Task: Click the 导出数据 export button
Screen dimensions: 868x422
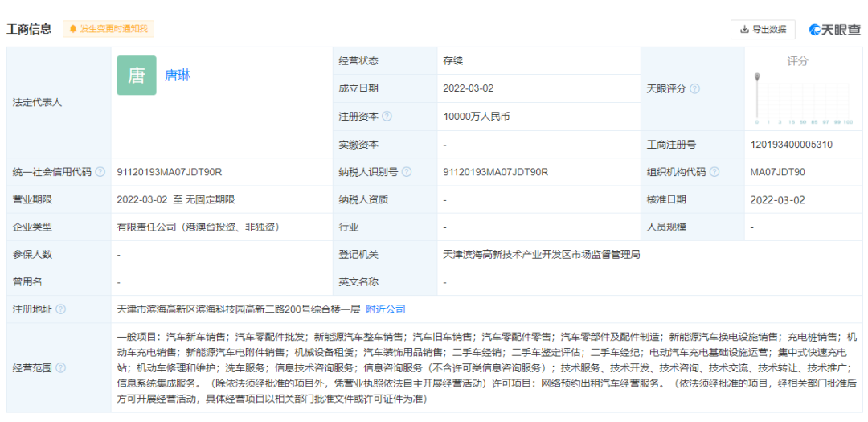Action: (763, 30)
